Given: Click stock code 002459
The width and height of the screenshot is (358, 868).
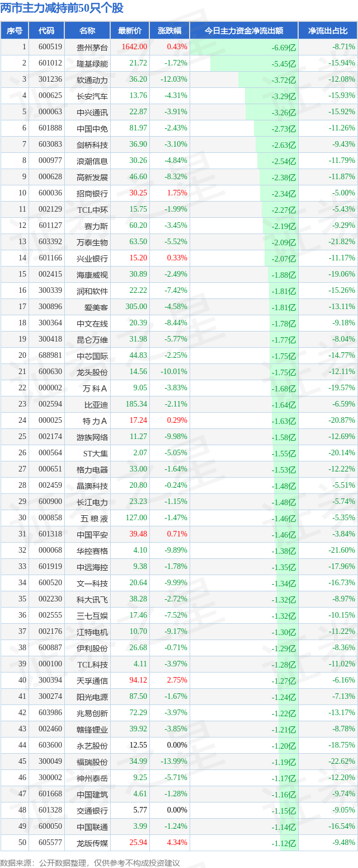Looking at the screenshot, I should (50, 486).
